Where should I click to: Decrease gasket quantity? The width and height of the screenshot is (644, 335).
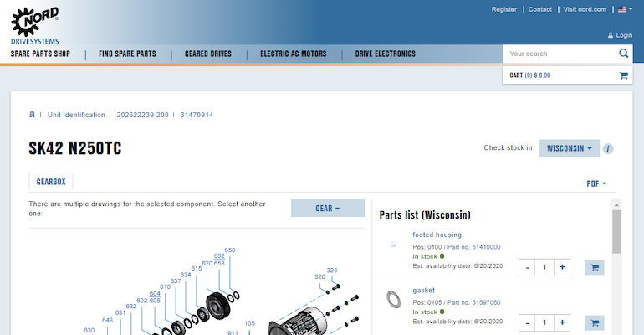coord(528,323)
